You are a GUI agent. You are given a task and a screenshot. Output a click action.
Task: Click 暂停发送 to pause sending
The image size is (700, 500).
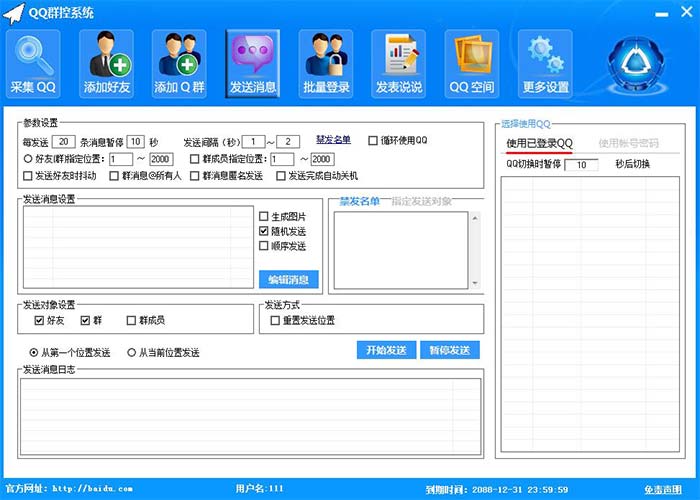[x=450, y=350]
